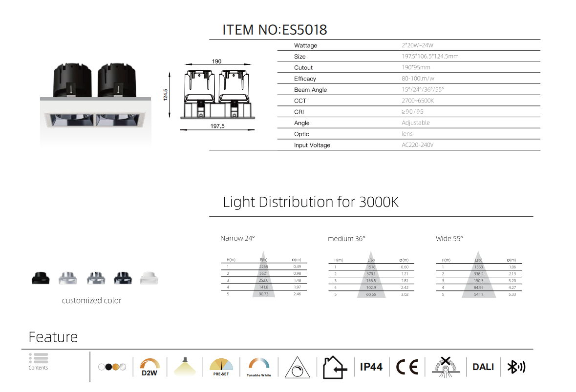Click the CCT row label
The width and height of the screenshot is (576, 392).
pyautogui.click(x=300, y=101)
